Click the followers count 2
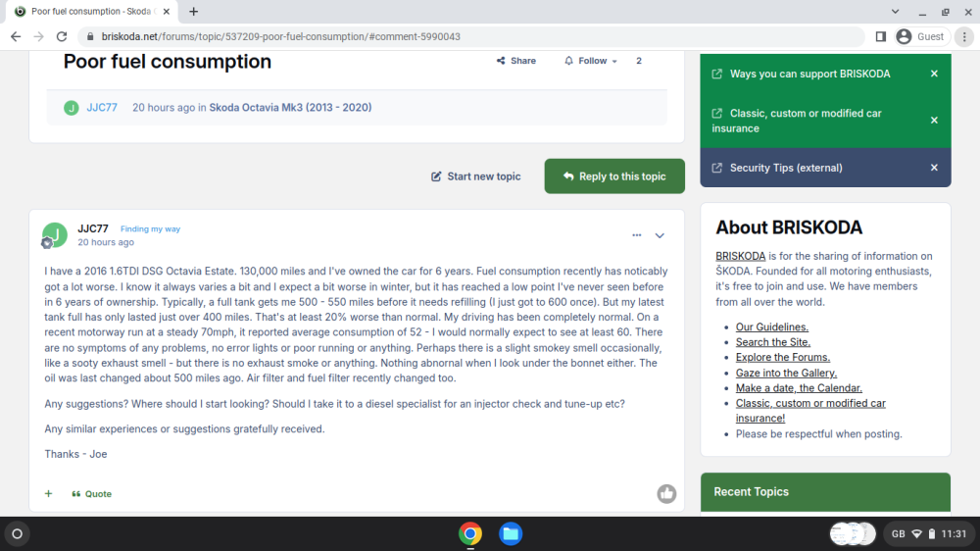 tap(639, 61)
